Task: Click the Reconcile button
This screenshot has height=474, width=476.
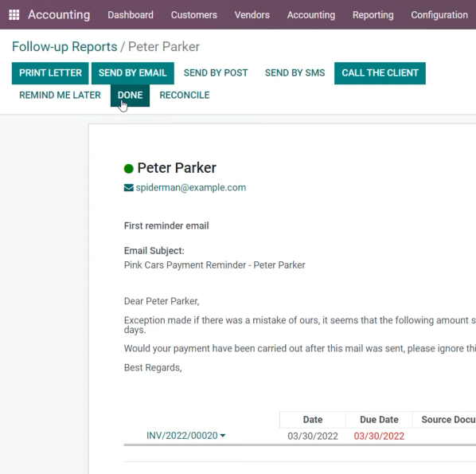Action: click(x=185, y=96)
